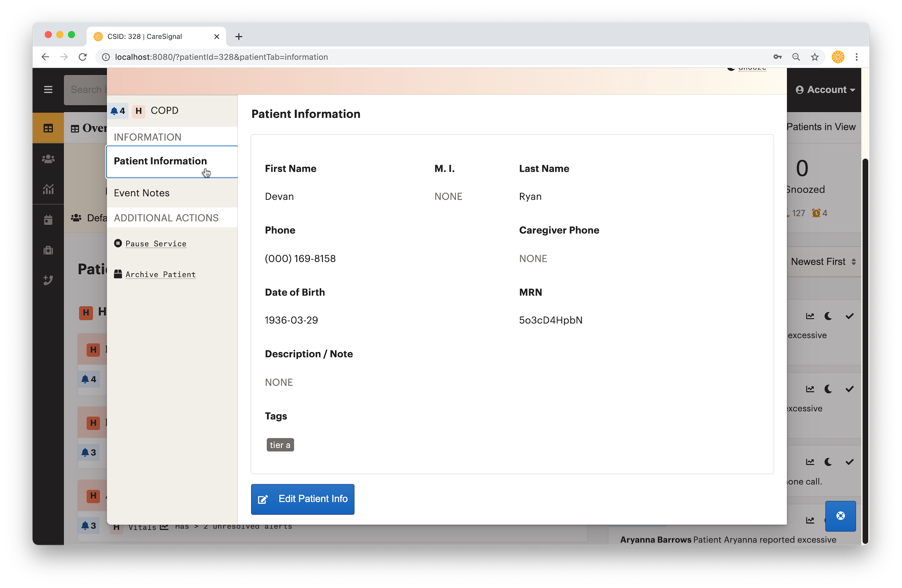
Task: Click the MRN value 5o3cD4HpbN
Action: click(551, 320)
